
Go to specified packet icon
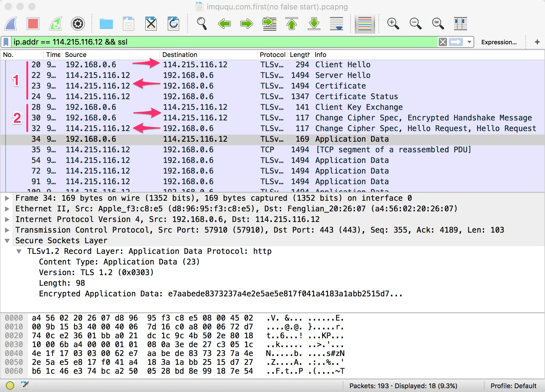(x=270, y=24)
